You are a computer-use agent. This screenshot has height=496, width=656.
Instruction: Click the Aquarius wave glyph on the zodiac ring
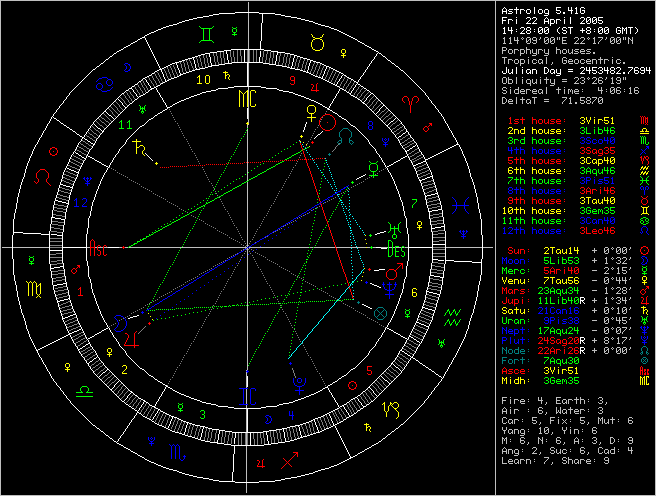pos(453,318)
